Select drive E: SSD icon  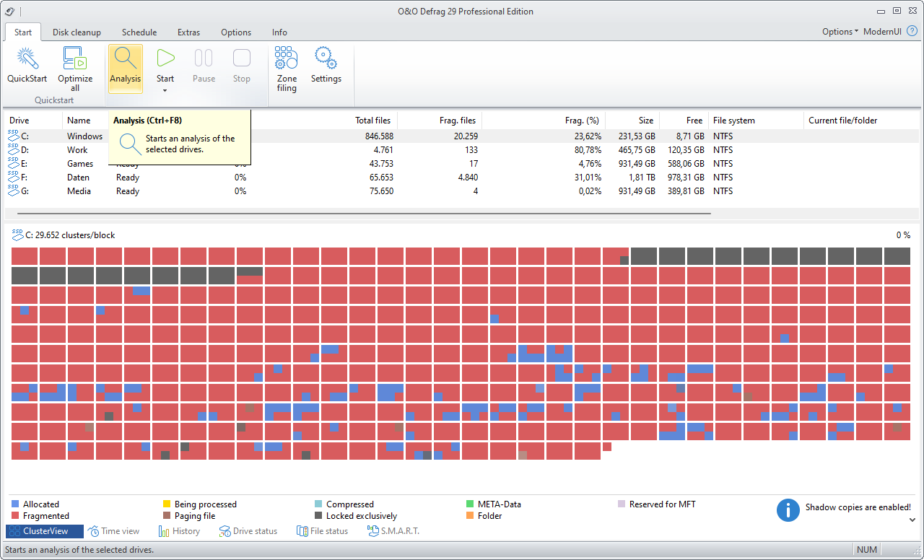14,163
